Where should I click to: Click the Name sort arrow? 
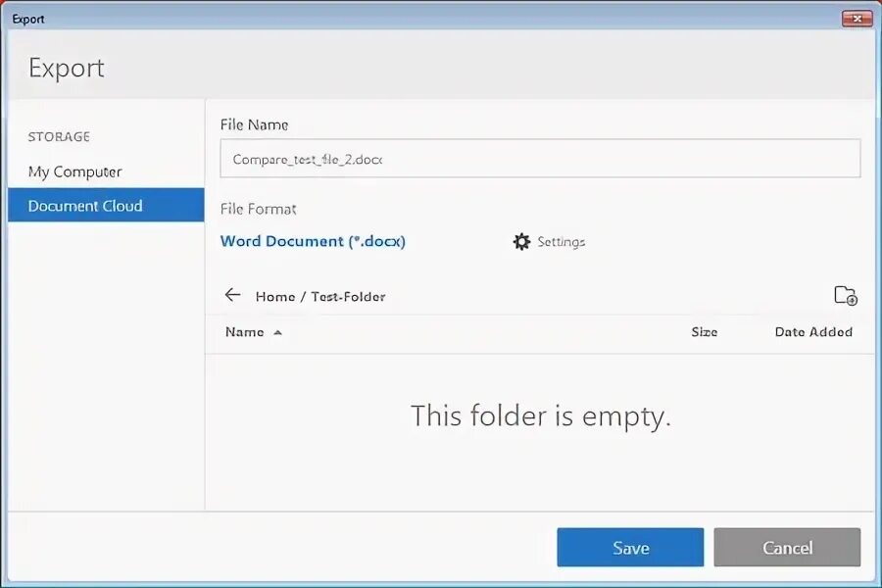(x=277, y=332)
